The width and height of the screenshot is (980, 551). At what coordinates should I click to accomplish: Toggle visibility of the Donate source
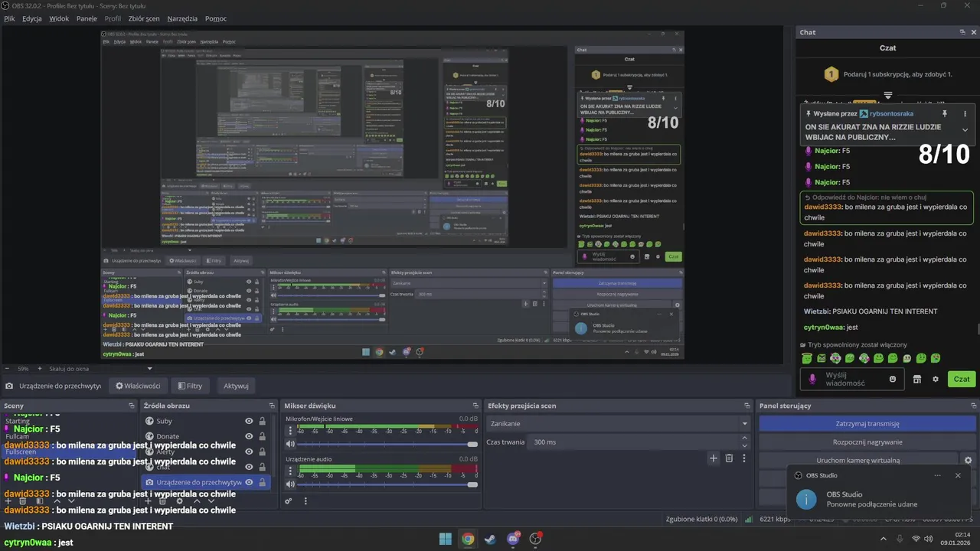pyautogui.click(x=249, y=436)
